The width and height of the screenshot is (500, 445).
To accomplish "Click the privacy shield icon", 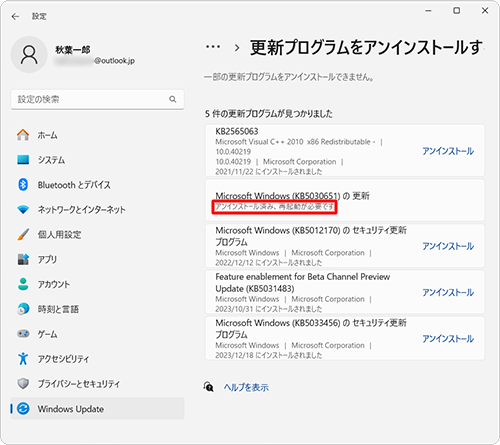I will tap(23, 384).
